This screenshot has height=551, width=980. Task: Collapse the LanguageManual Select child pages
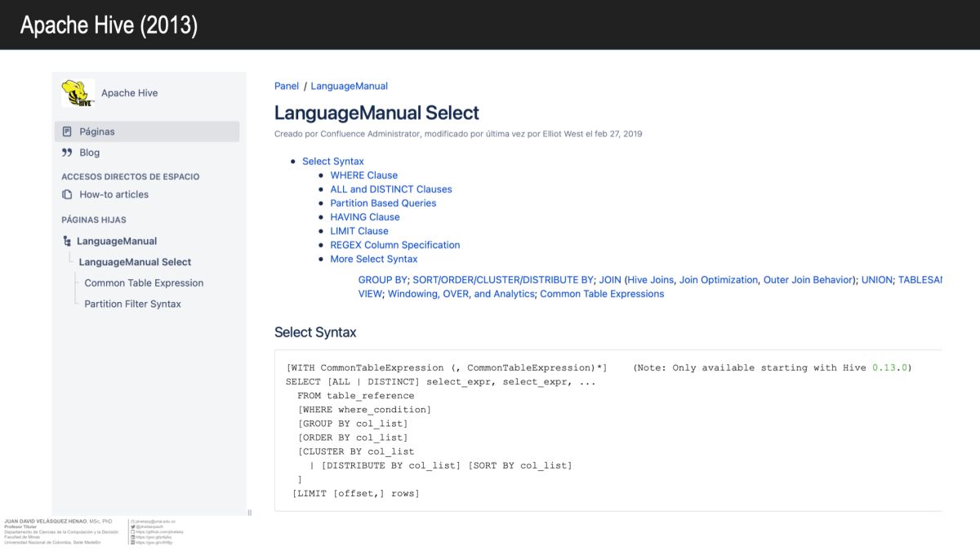tap(135, 262)
